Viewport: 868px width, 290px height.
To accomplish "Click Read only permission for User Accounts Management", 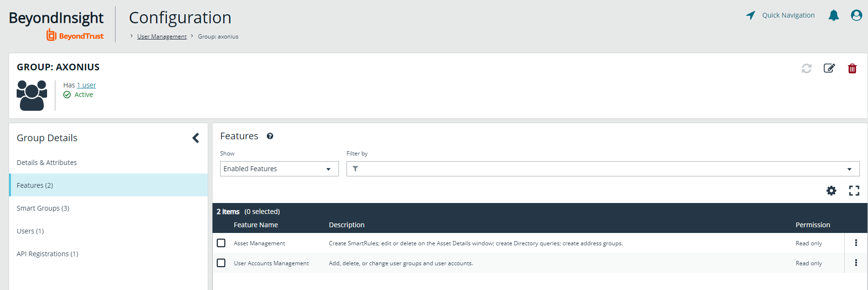I will [x=809, y=263].
